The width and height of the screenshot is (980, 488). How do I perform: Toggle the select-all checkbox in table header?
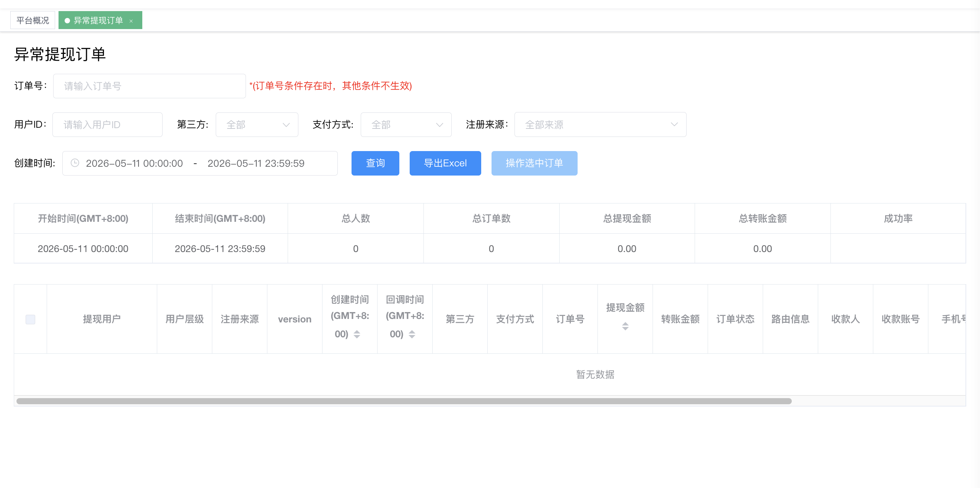[30, 319]
